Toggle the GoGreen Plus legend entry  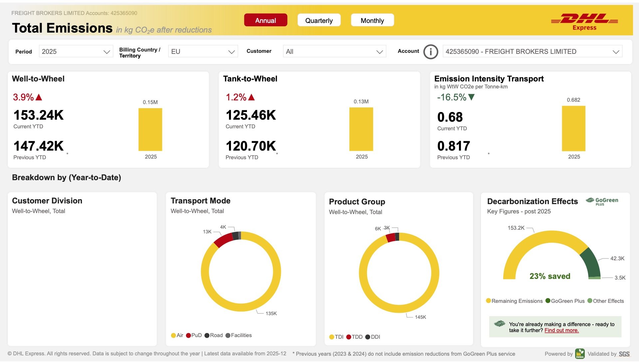[565, 301]
